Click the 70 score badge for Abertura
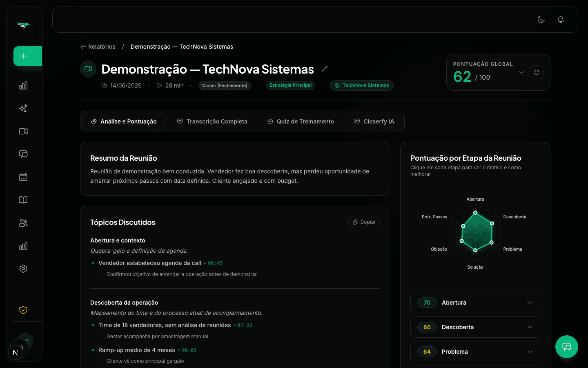 (x=427, y=303)
